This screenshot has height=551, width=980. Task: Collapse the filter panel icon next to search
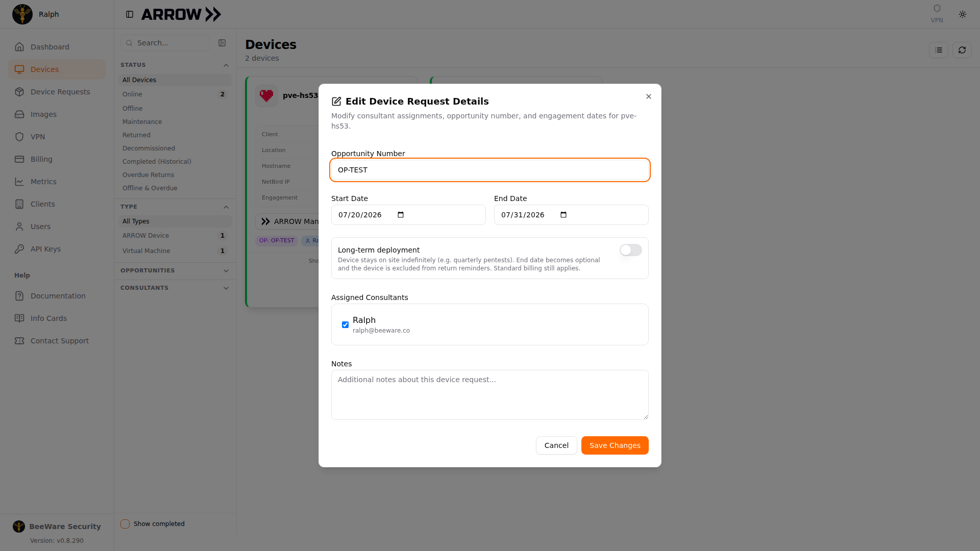tap(222, 43)
